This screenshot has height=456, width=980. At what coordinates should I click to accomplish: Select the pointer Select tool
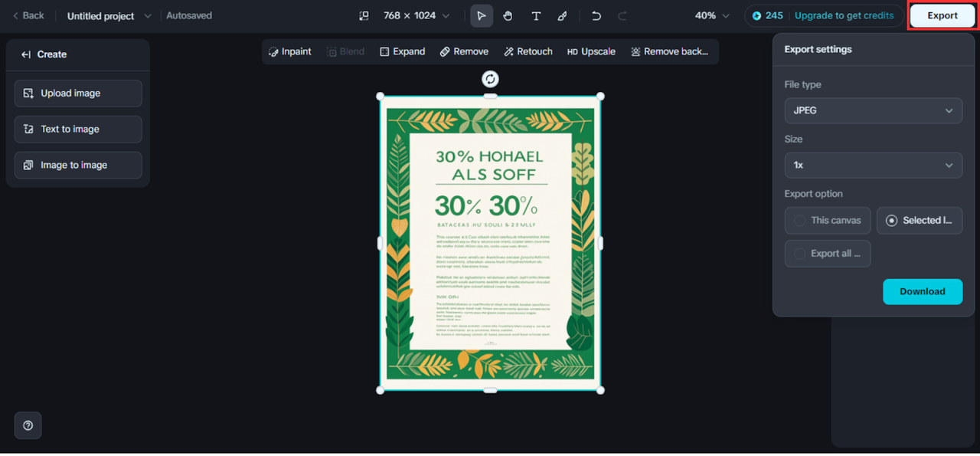482,15
